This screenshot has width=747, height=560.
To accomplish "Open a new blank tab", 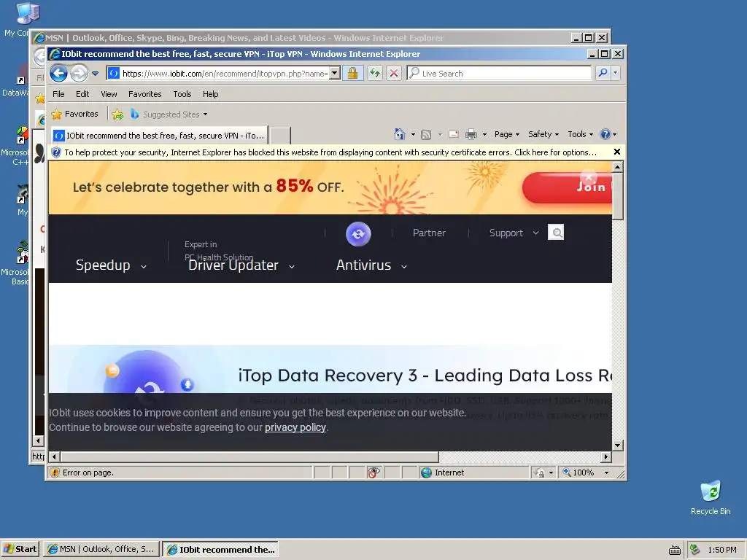I will tap(280, 136).
